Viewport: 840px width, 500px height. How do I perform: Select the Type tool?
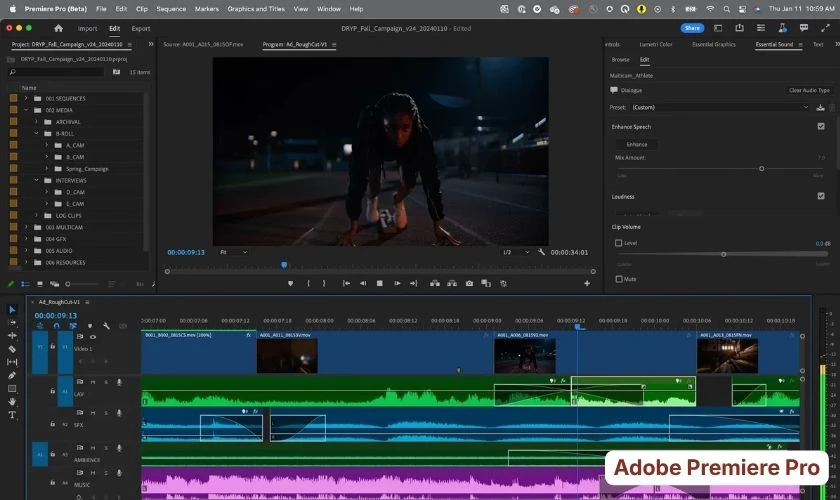[12, 415]
